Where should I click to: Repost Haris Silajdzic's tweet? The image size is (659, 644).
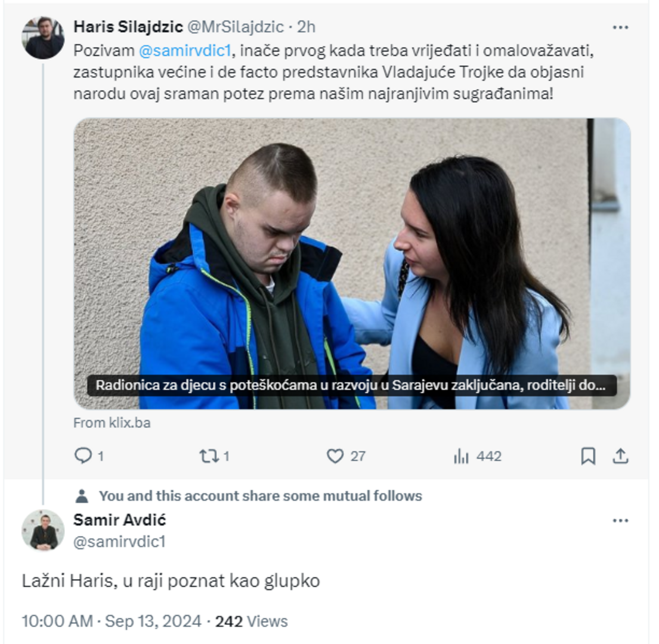pos(209,456)
